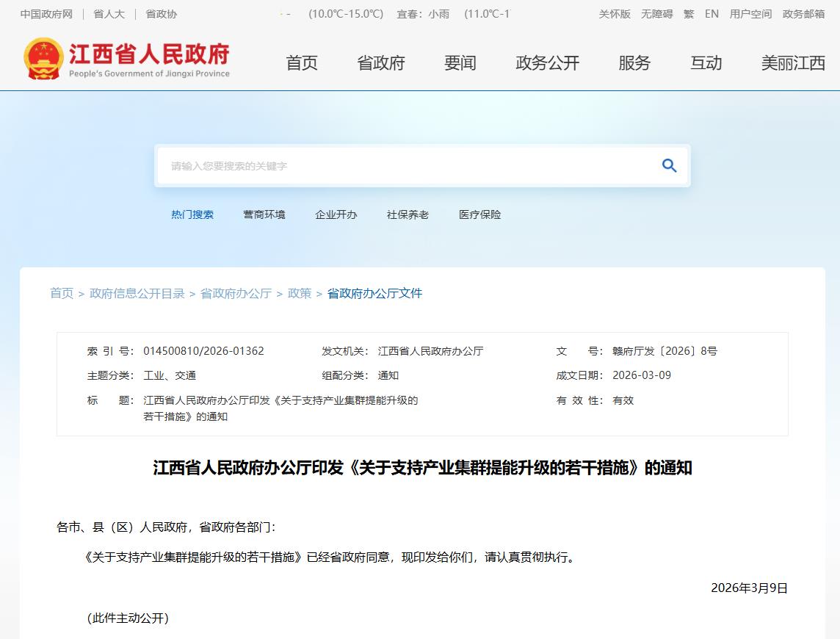Open 用户空间 user link
Viewport: 840px width, 639px height.
(x=750, y=14)
